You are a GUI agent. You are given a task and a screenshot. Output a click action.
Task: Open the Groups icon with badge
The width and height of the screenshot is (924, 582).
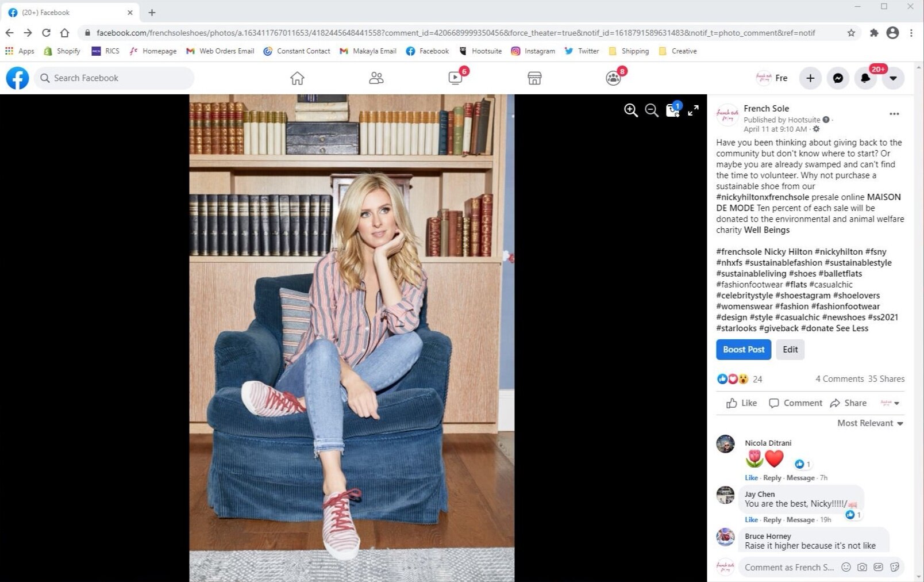tap(613, 78)
